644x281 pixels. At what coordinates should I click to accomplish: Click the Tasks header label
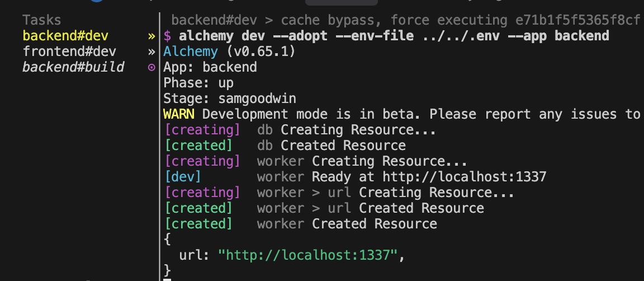(x=41, y=21)
